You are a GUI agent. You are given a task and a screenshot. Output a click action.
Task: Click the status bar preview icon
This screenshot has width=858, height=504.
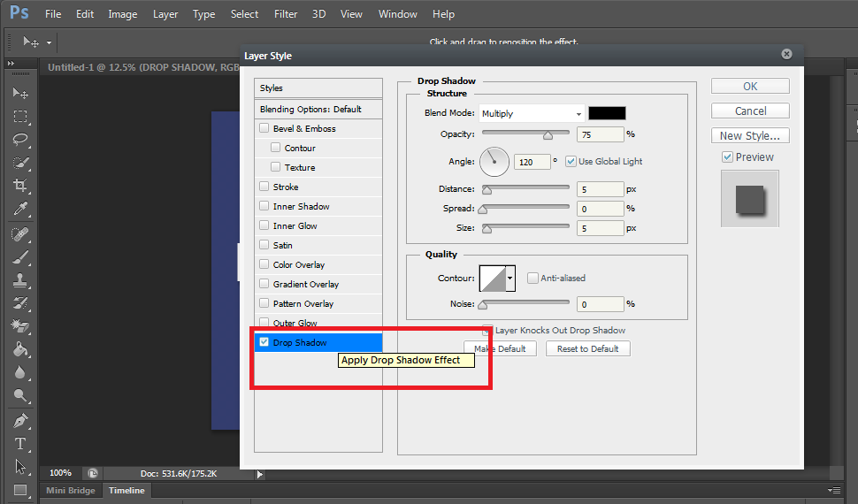(93, 473)
